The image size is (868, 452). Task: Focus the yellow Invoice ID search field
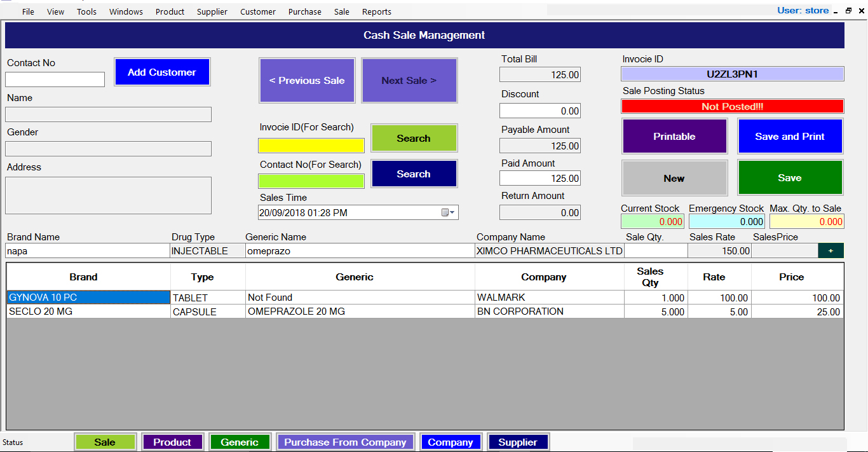click(311, 146)
